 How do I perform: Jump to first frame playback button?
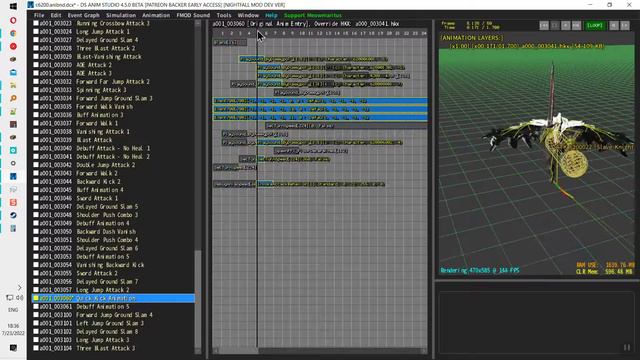point(544,25)
